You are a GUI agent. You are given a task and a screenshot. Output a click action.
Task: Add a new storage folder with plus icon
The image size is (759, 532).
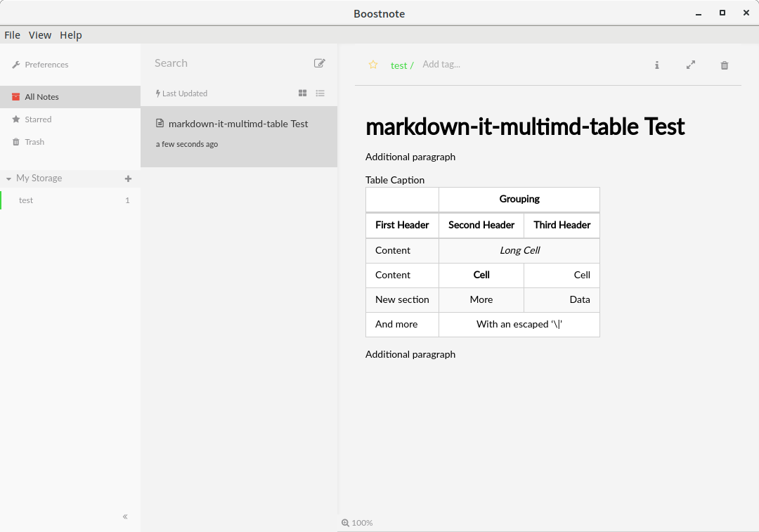[x=129, y=179]
